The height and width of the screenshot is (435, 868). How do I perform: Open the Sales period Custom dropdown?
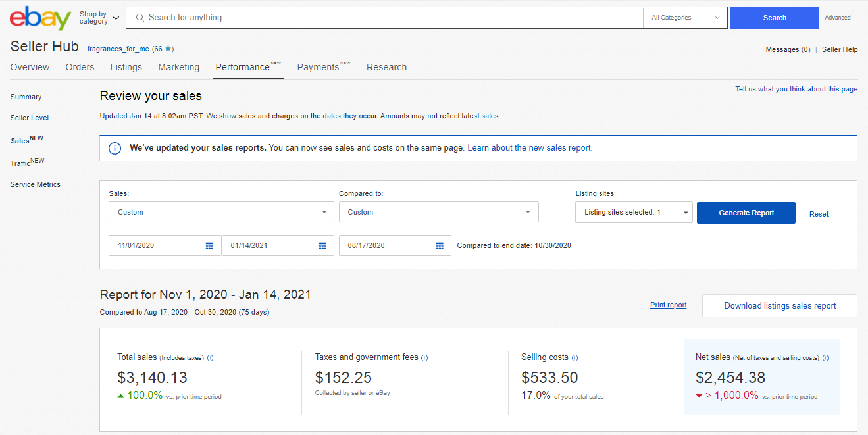[x=222, y=212]
